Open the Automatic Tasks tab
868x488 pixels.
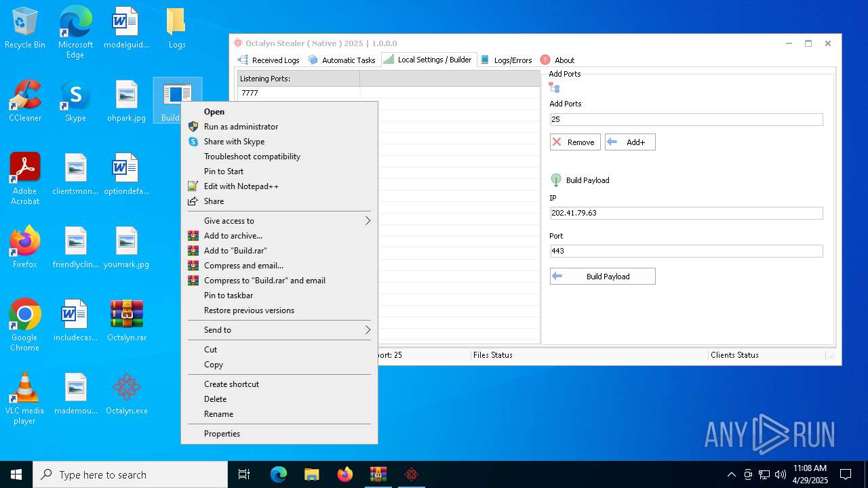342,60
